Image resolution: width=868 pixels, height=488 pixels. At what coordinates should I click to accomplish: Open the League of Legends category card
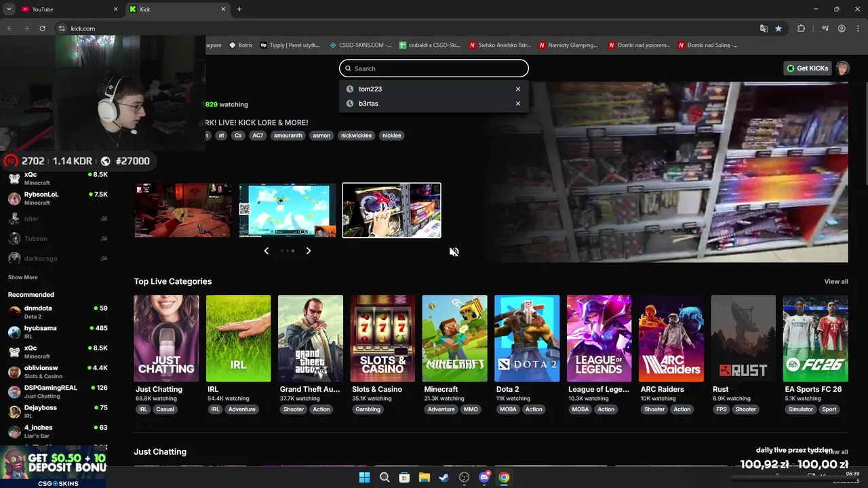(599, 338)
